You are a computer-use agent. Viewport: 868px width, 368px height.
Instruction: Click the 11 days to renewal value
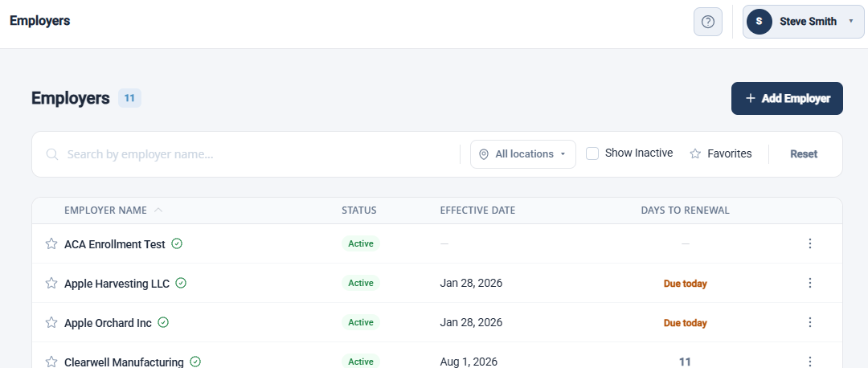pyautogui.click(x=685, y=362)
